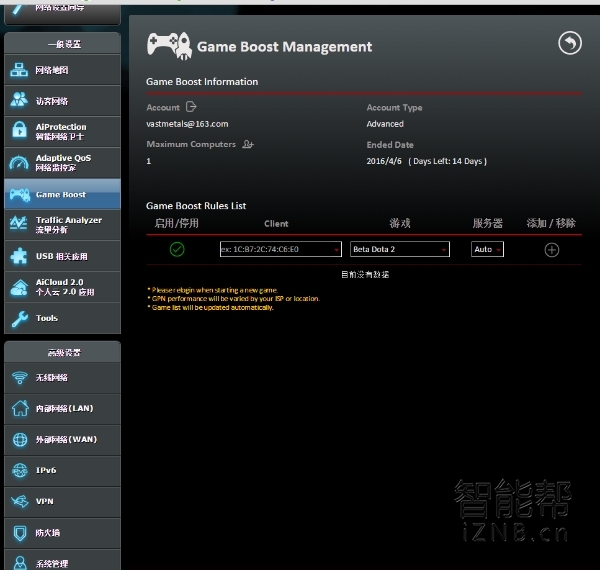600x570 pixels.
Task: Open AiCloud 2.0 cloud icon in sidebar
Action: pos(19,288)
